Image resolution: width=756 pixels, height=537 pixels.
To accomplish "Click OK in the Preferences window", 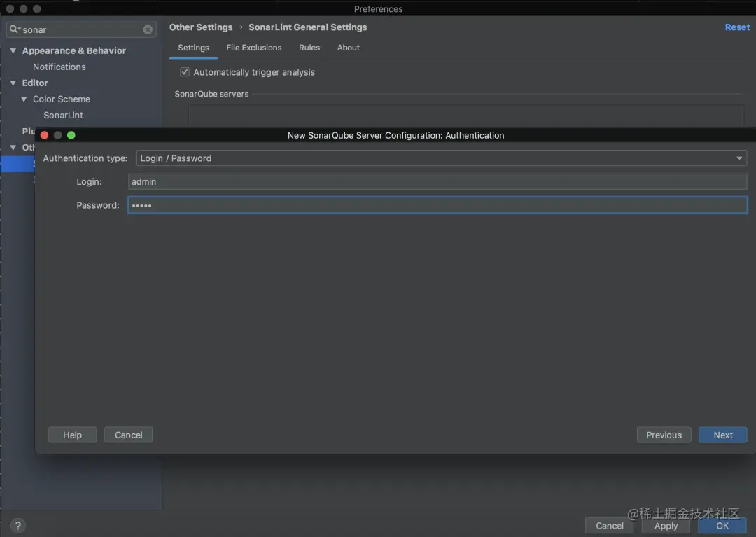I will (722, 526).
